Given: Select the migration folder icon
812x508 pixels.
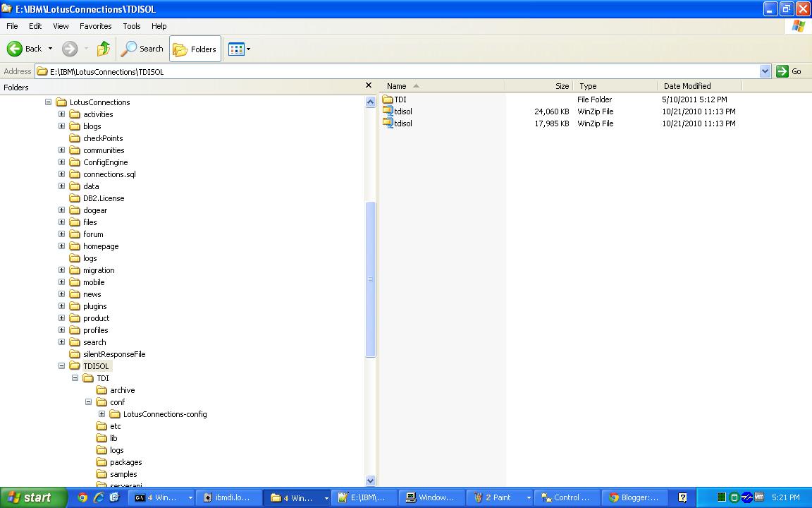Looking at the screenshot, I should point(75,270).
